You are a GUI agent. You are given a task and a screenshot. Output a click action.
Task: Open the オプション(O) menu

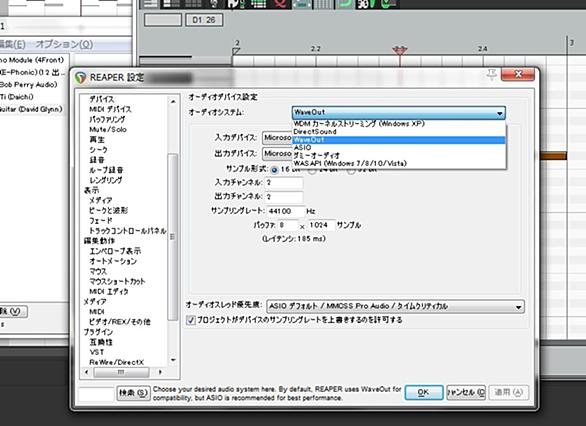click(64, 44)
